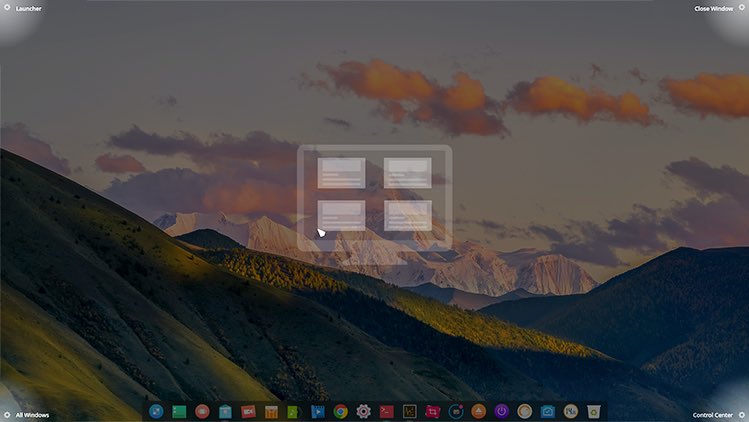The height and width of the screenshot is (422, 749).
Task: Open the green spreadsheet-style dock icon
Action: 180,411
